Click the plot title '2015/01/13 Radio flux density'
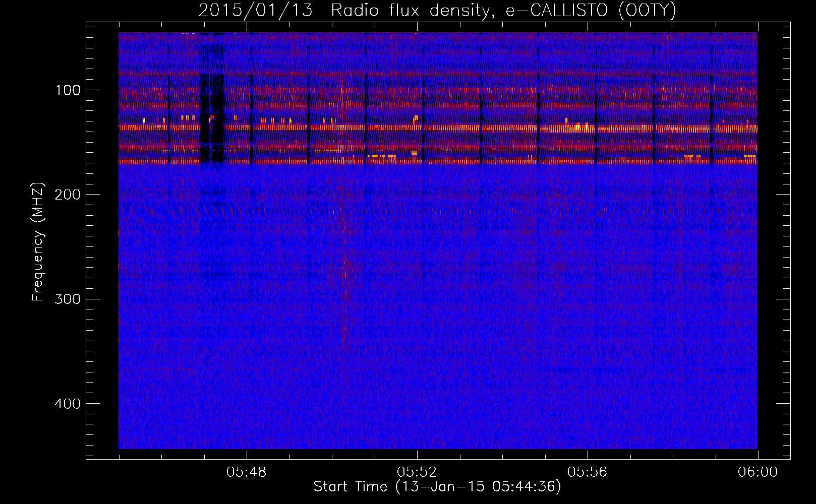Viewport: 816px width, 504px height. pyautogui.click(x=437, y=11)
